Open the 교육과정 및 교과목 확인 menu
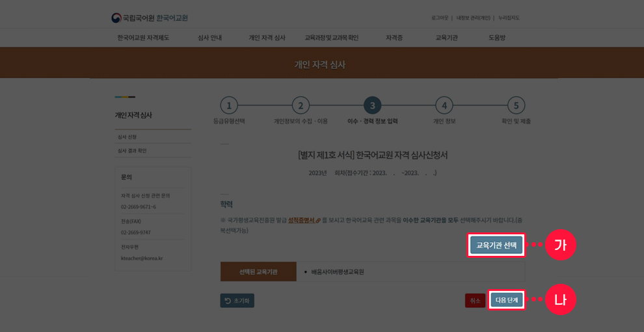644x332 pixels. point(331,38)
